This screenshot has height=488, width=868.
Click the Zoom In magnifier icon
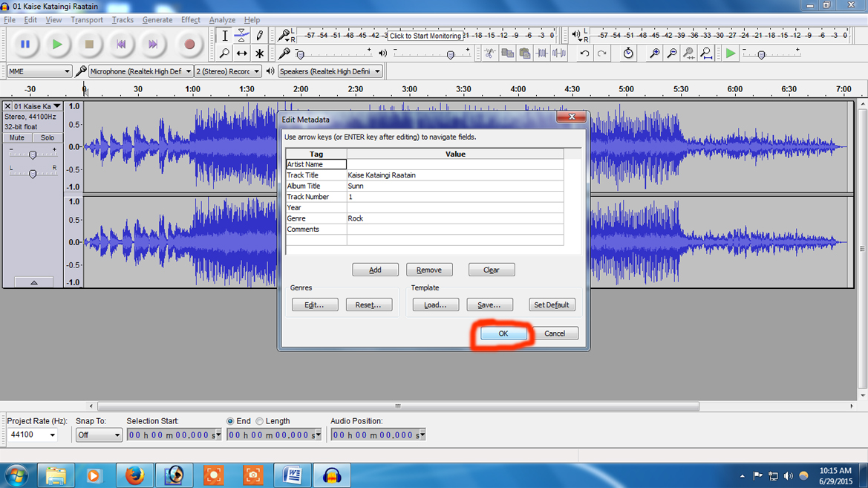pyautogui.click(x=654, y=53)
